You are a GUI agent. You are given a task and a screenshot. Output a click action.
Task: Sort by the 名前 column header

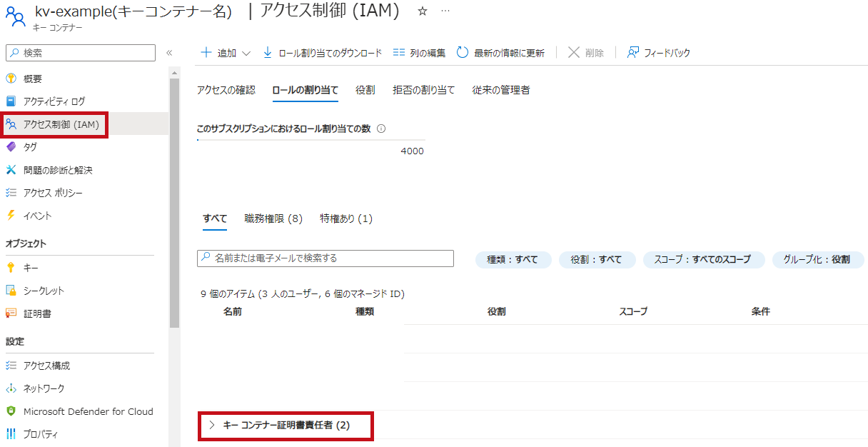(x=232, y=312)
